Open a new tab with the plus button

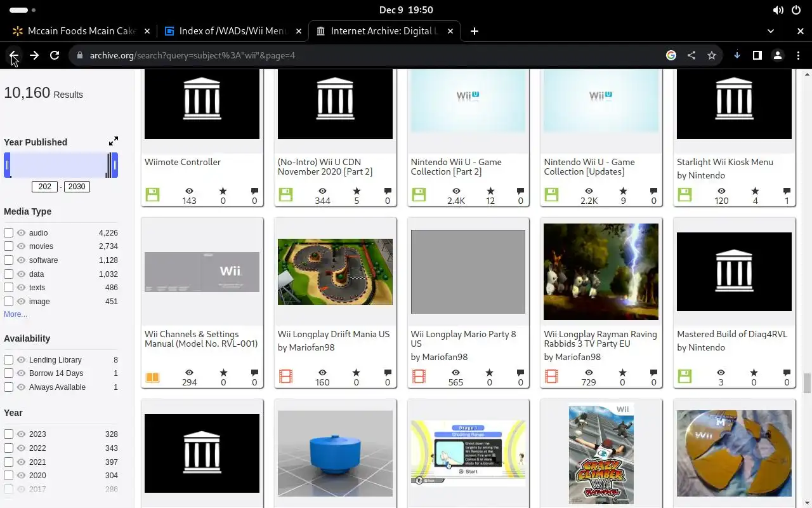(x=475, y=30)
